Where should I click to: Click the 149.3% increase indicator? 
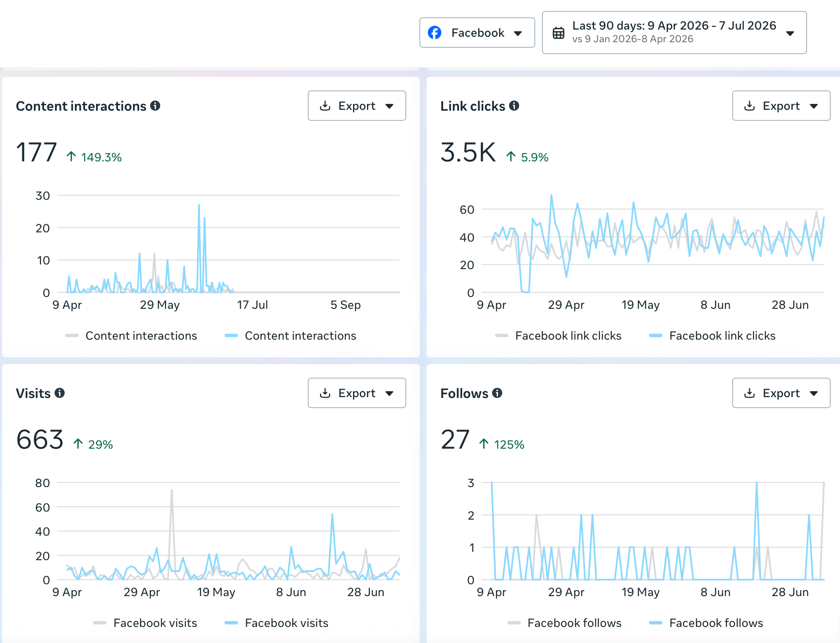[94, 157]
